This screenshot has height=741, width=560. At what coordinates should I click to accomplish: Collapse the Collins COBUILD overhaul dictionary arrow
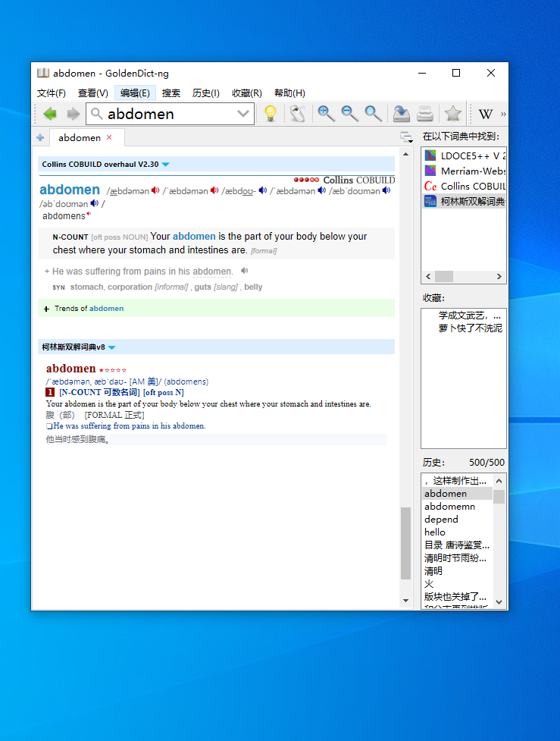tap(166, 165)
